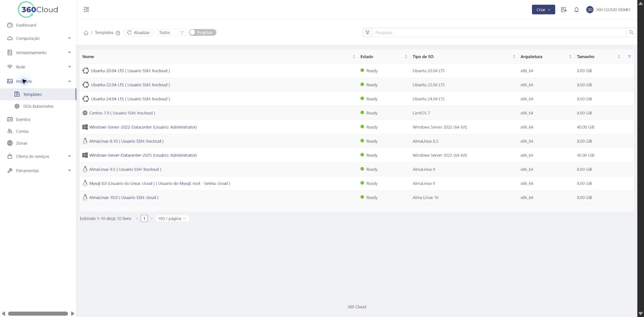Toggle the Projetos switch
Viewport: 644px width, 317px height.
coord(202,33)
